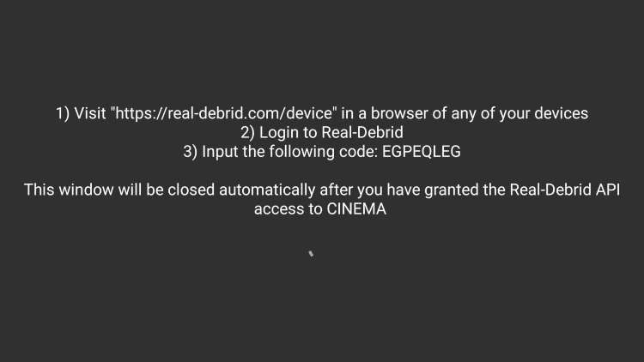This screenshot has width=644, height=362.
Task: Click the "Real-Debrid API" phrase
Action: (x=565, y=190)
